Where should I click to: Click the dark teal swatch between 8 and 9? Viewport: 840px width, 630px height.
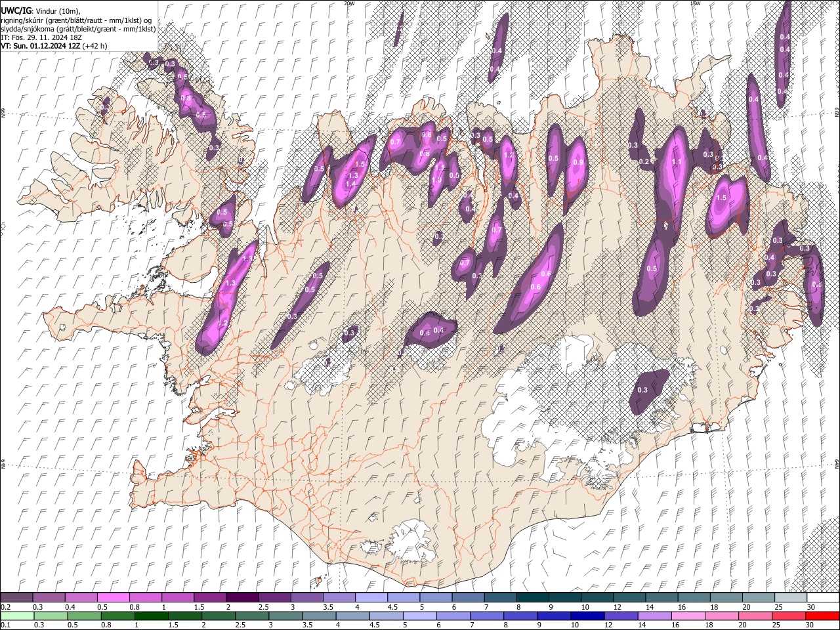coord(532,598)
